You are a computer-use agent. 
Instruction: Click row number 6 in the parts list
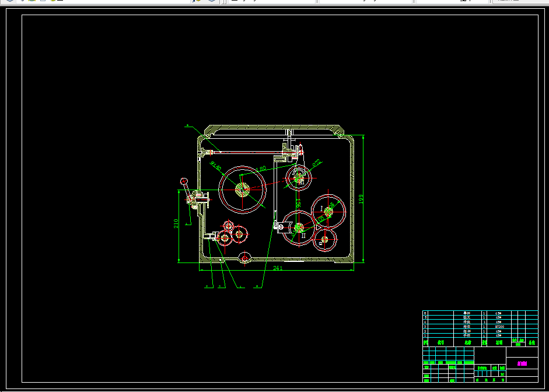coord(425,313)
